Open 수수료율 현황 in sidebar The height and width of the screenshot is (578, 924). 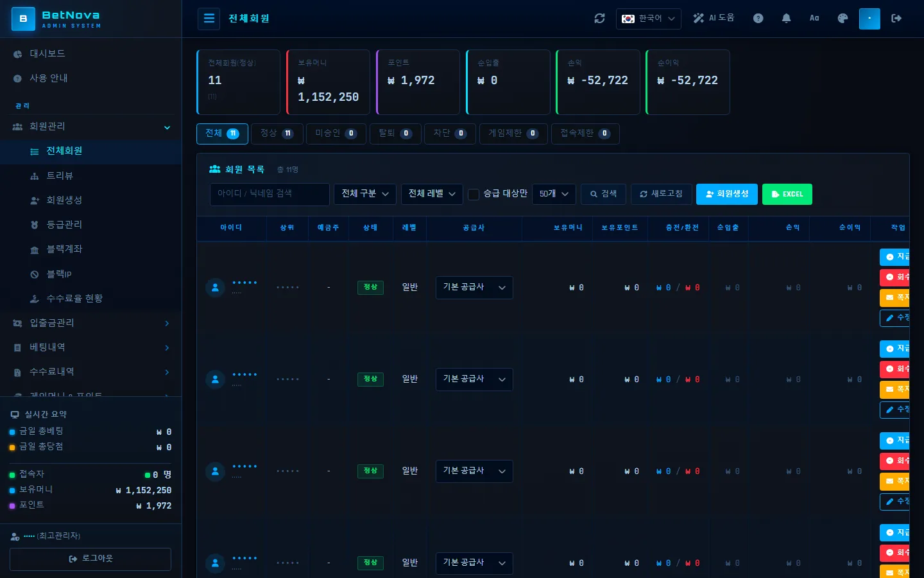coord(90,299)
